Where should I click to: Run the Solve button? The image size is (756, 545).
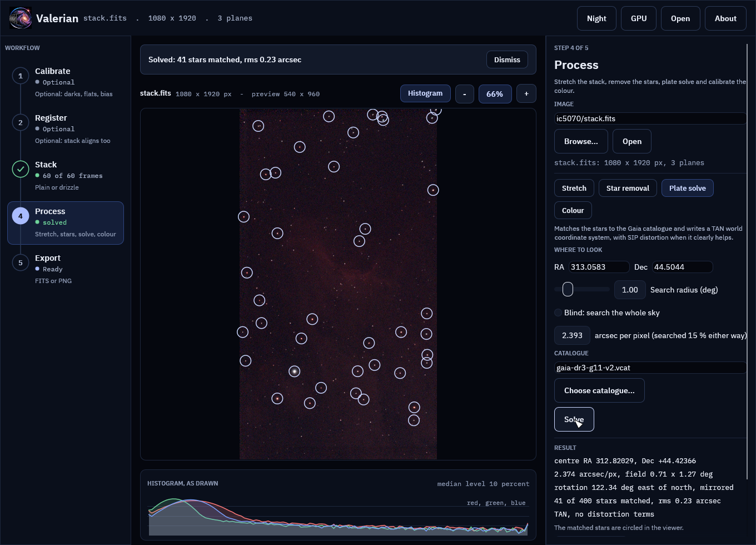(574, 419)
